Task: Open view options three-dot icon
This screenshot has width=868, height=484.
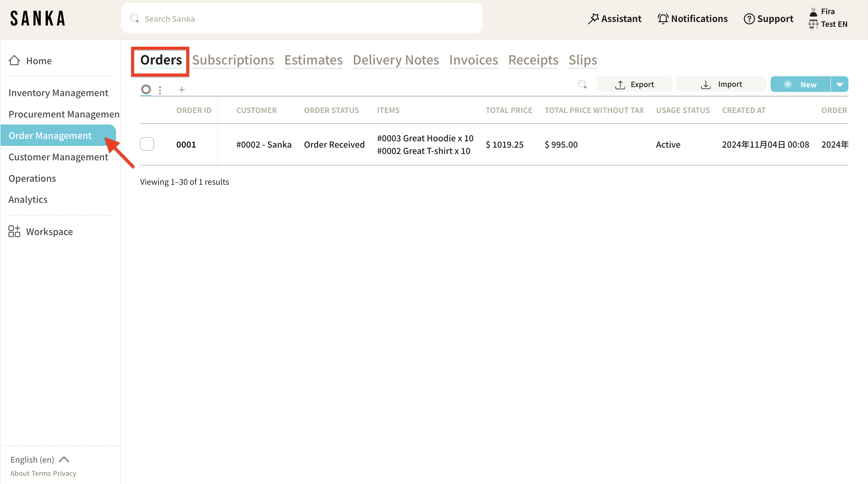Action: [160, 90]
